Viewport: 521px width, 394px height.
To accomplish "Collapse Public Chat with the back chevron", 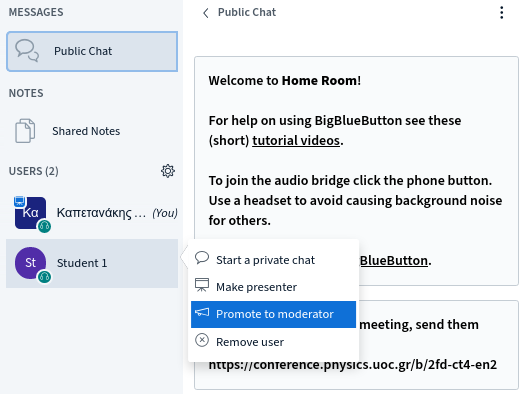I will [206, 13].
